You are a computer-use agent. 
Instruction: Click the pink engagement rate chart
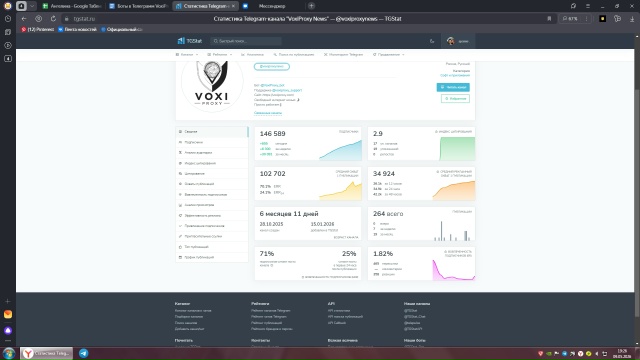coord(453,270)
